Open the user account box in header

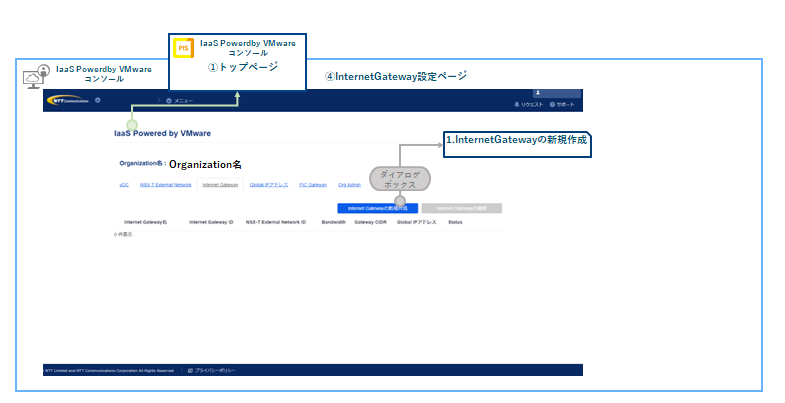(x=557, y=93)
